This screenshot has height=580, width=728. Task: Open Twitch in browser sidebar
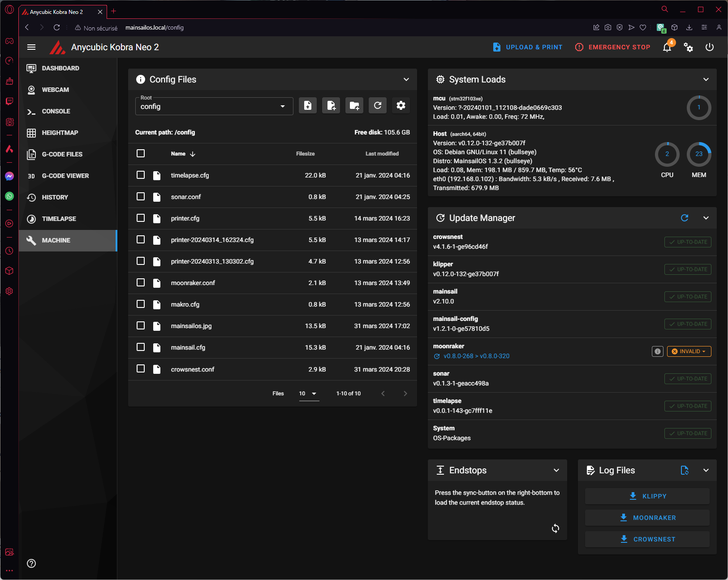point(9,101)
